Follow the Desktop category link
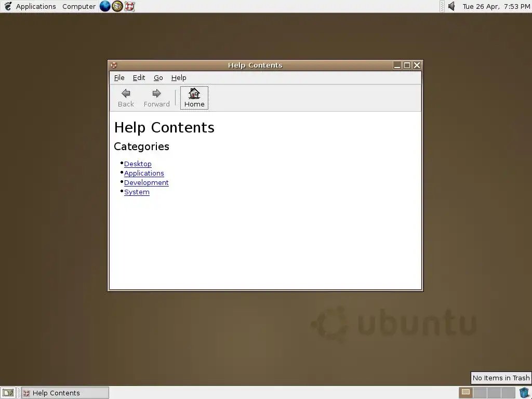532x399 pixels. [x=138, y=164]
